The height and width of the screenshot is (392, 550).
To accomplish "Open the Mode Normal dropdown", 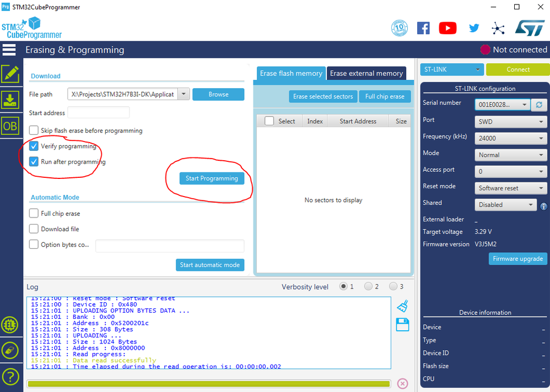I will click(x=511, y=155).
